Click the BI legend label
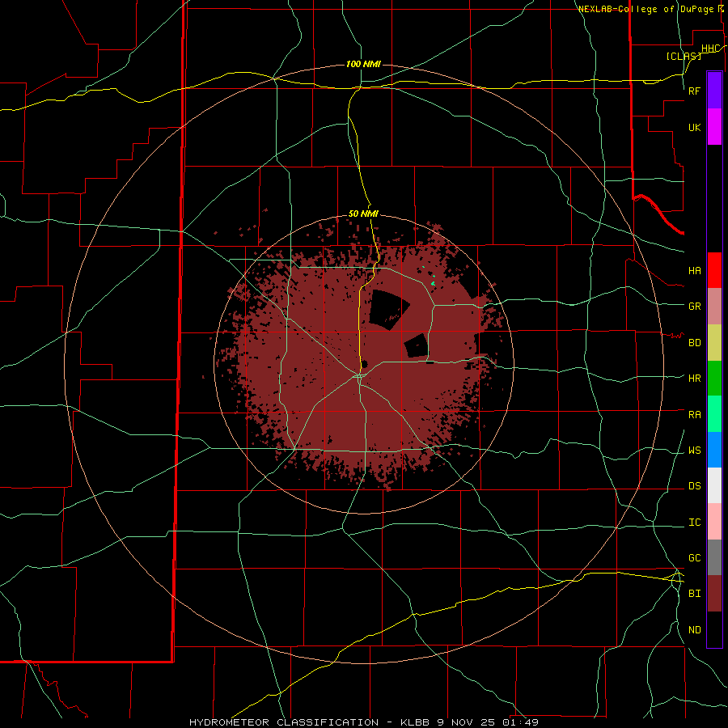This screenshot has height=728, width=728. (695, 594)
